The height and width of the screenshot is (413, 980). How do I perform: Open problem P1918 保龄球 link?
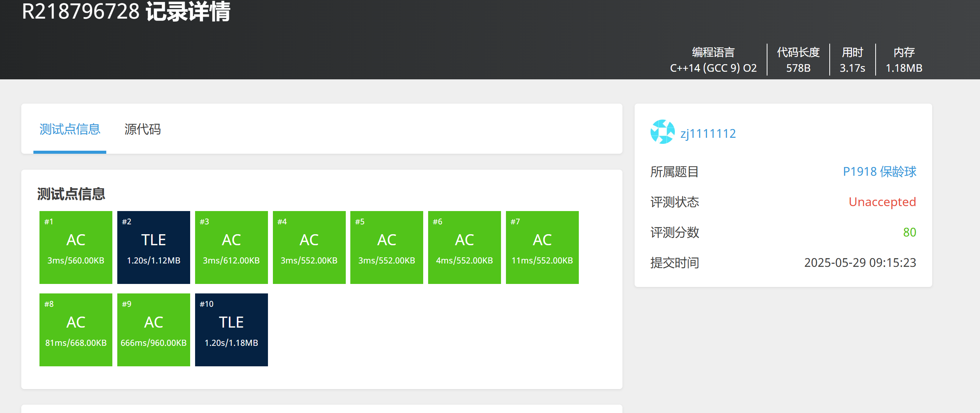(x=879, y=172)
